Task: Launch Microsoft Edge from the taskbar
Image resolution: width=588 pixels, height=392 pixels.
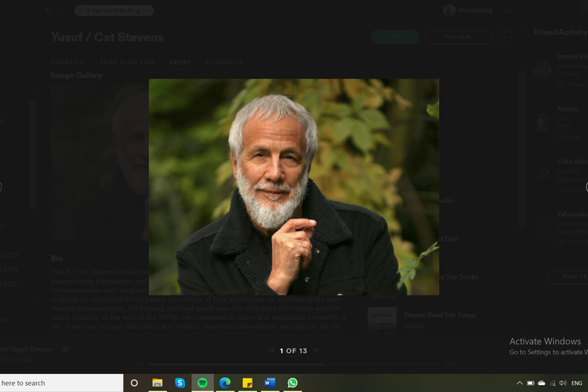Action: (x=225, y=383)
